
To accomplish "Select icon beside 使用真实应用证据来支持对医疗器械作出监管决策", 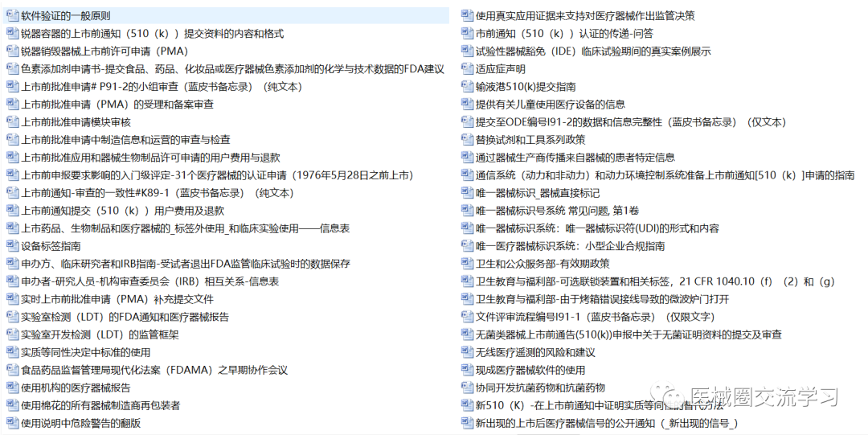I will coord(467,15).
